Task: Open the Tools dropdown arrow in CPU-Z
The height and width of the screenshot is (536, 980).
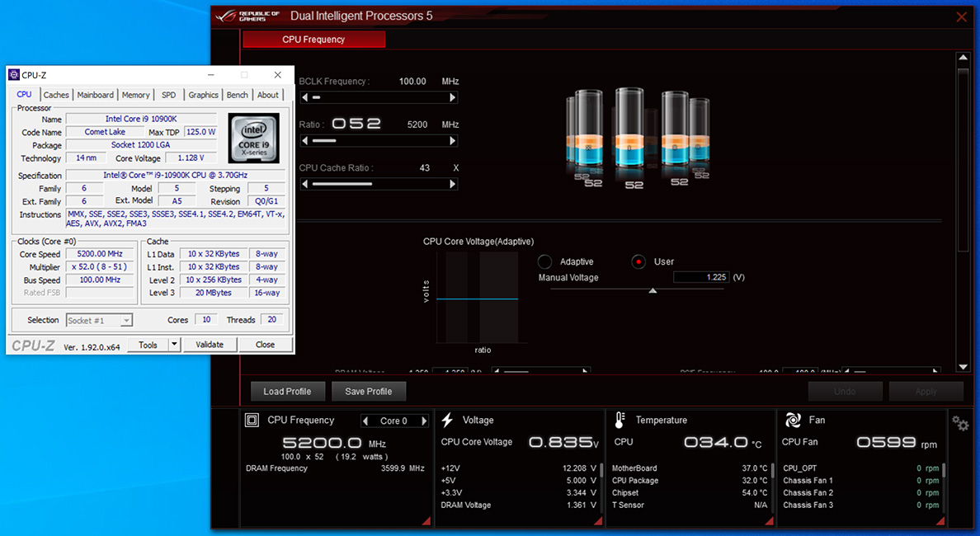Action: tap(174, 344)
